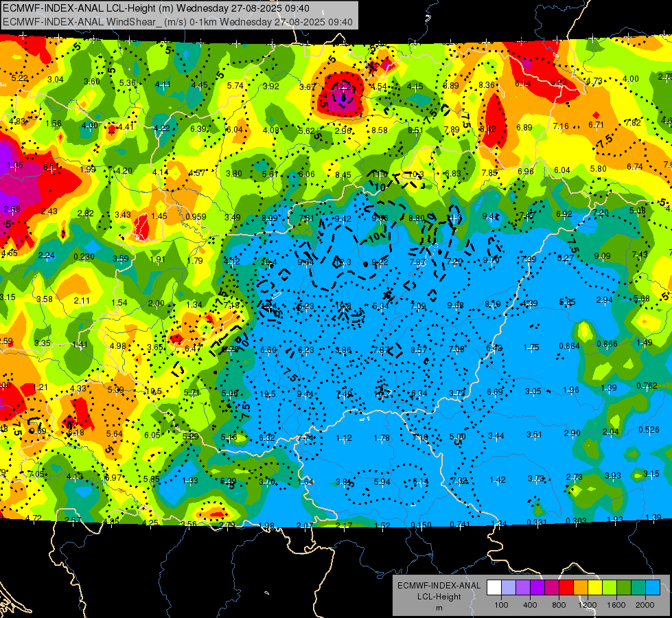Viewport: 672px width, 618px height.
Task: Click the wind shear value '2.94'
Action: (x=604, y=300)
